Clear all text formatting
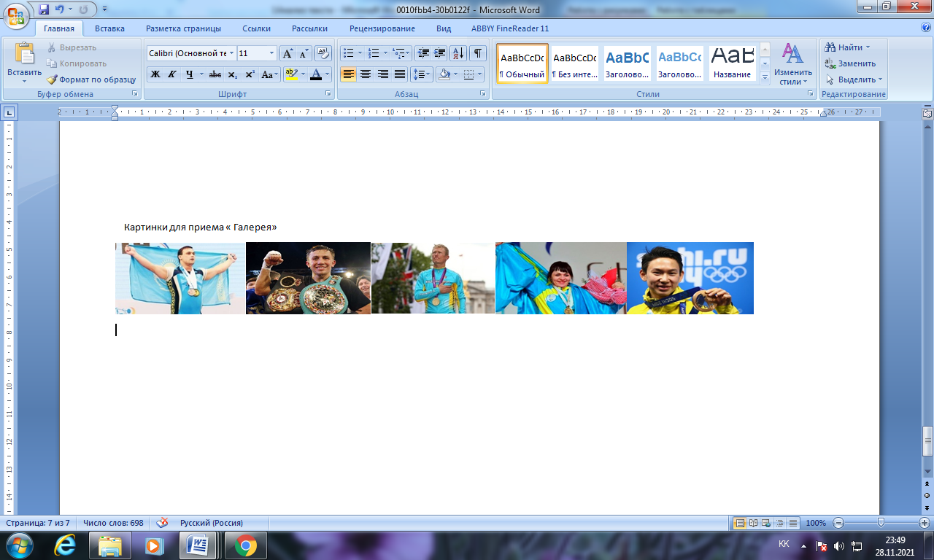Viewport: 934px width, 560px height. click(x=323, y=53)
